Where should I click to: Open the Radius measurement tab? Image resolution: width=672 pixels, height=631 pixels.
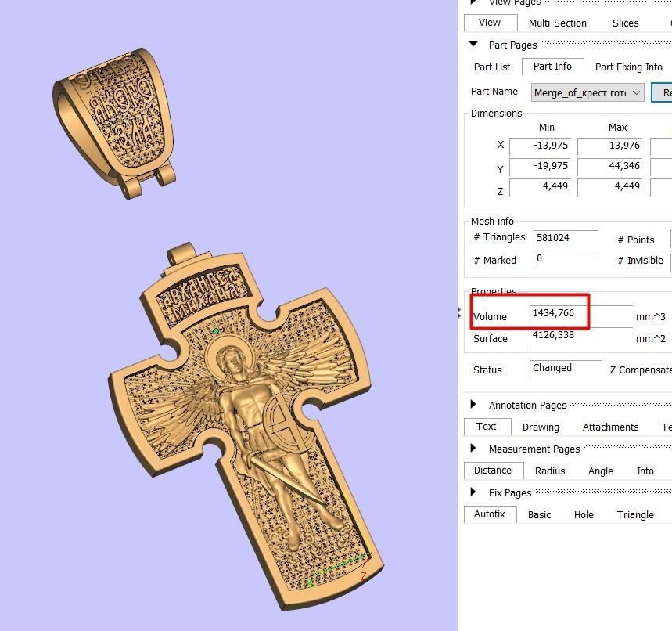pyautogui.click(x=550, y=471)
